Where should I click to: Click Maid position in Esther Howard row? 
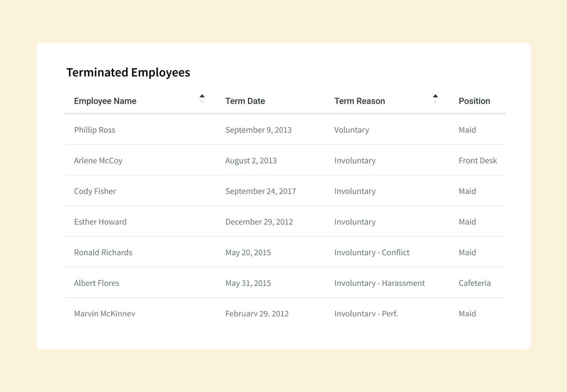tap(467, 222)
